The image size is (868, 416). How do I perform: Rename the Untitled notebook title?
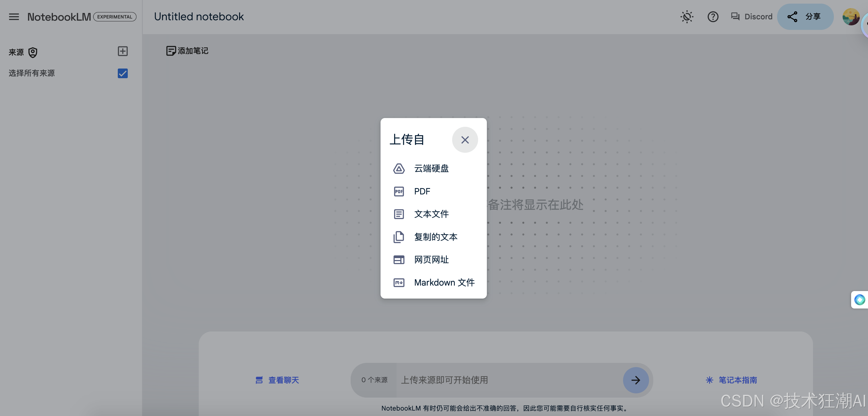click(199, 17)
